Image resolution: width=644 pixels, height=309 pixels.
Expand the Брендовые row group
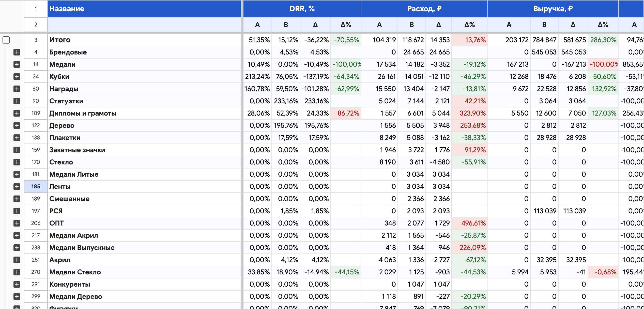(x=17, y=52)
